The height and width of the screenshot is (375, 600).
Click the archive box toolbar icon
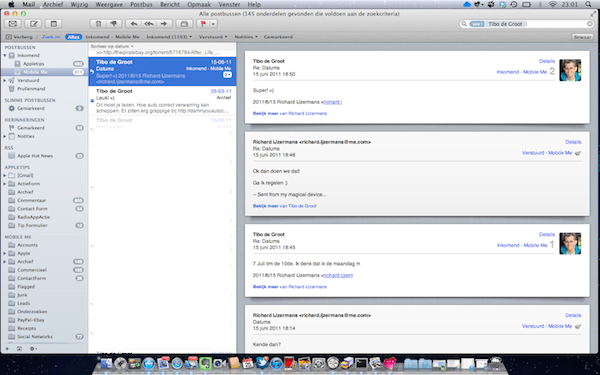click(x=184, y=24)
